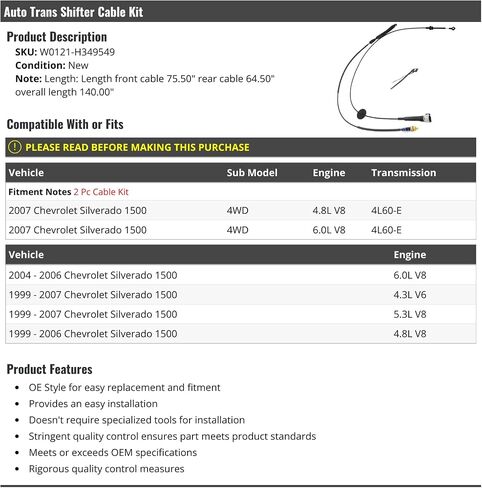Select SKU number W0121-H349549
Screen dimensions: 482x488
point(77,52)
